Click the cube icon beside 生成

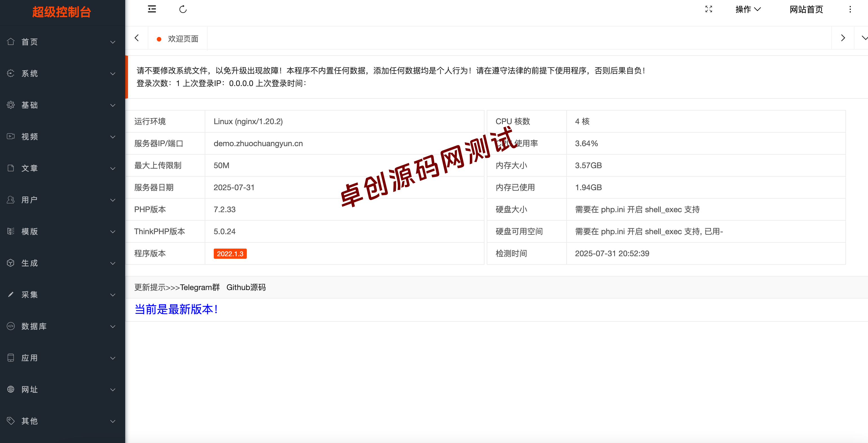[x=11, y=263]
